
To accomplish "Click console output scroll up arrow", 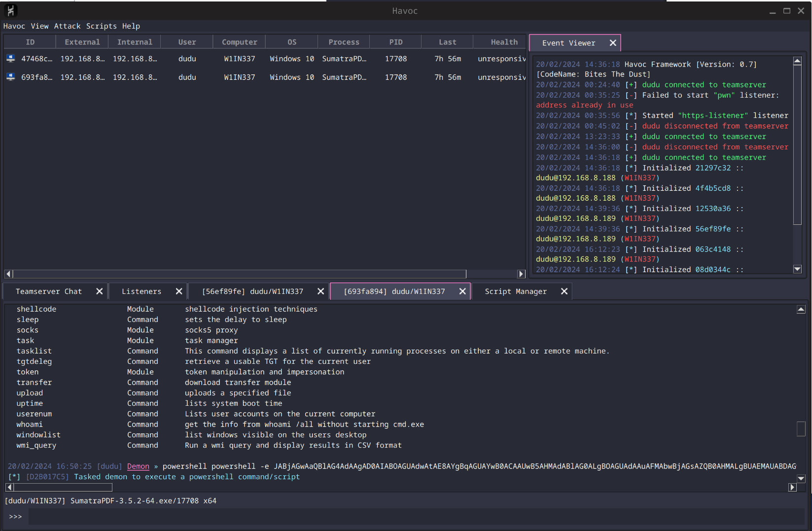I will [801, 310].
